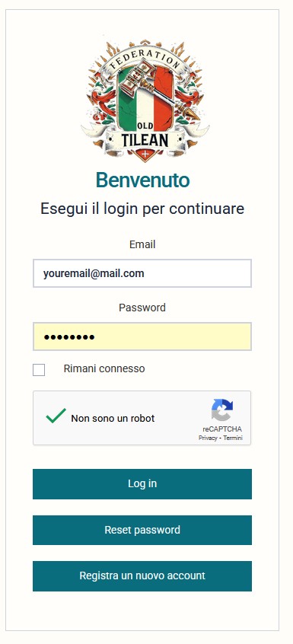Click the "Rimani connesso" label text

point(104,369)
